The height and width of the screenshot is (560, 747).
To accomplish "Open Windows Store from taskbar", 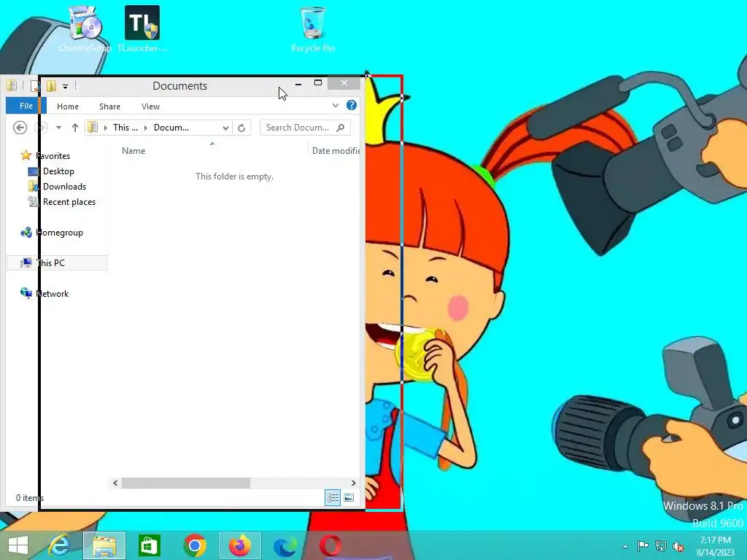I will 149,545.
